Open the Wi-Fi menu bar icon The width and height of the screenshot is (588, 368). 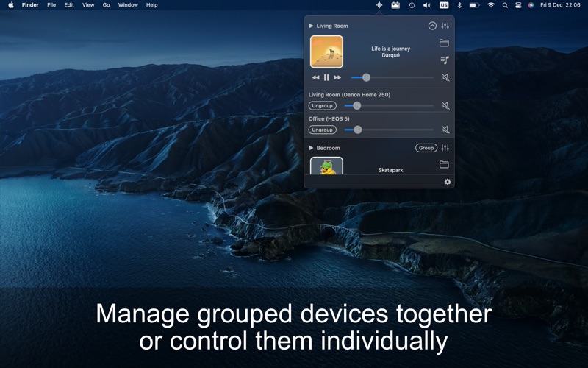coord(491,5)
